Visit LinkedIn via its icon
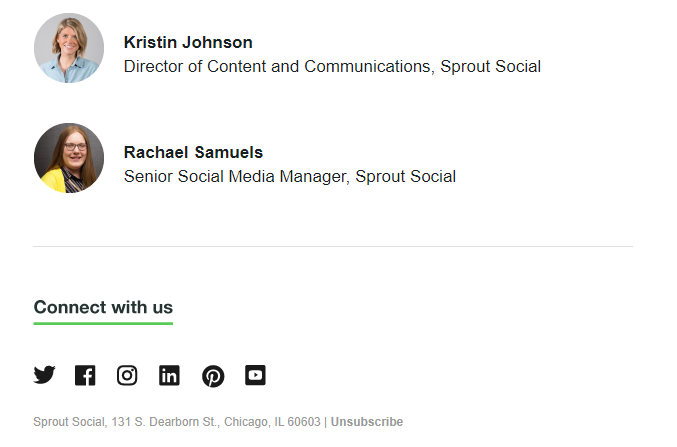The image size is (677, 447). pos(169,375)
